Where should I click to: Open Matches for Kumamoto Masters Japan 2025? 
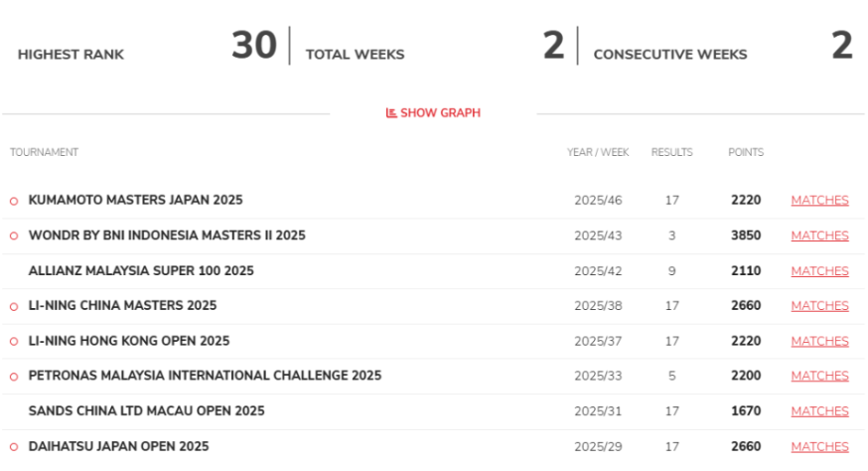[819, 200]
